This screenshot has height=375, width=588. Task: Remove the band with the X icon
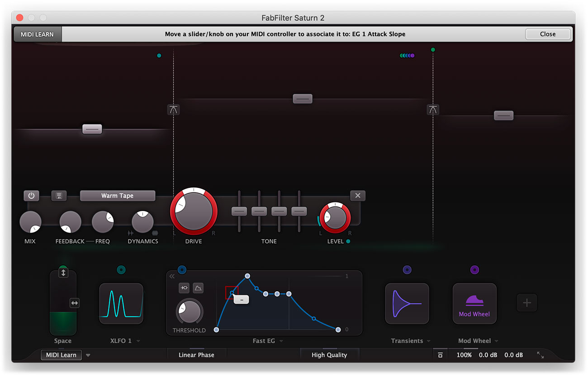point(358,196)
